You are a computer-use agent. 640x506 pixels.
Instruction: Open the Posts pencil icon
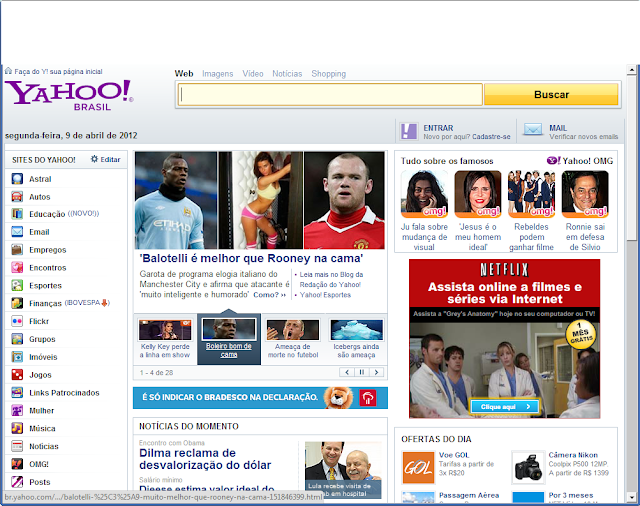point(17,482)
